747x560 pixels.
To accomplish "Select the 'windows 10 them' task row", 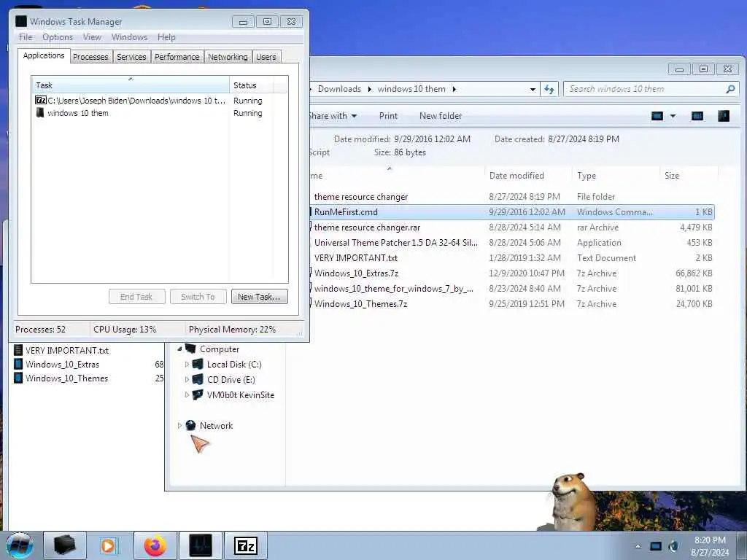I will (x=160, y=113).
